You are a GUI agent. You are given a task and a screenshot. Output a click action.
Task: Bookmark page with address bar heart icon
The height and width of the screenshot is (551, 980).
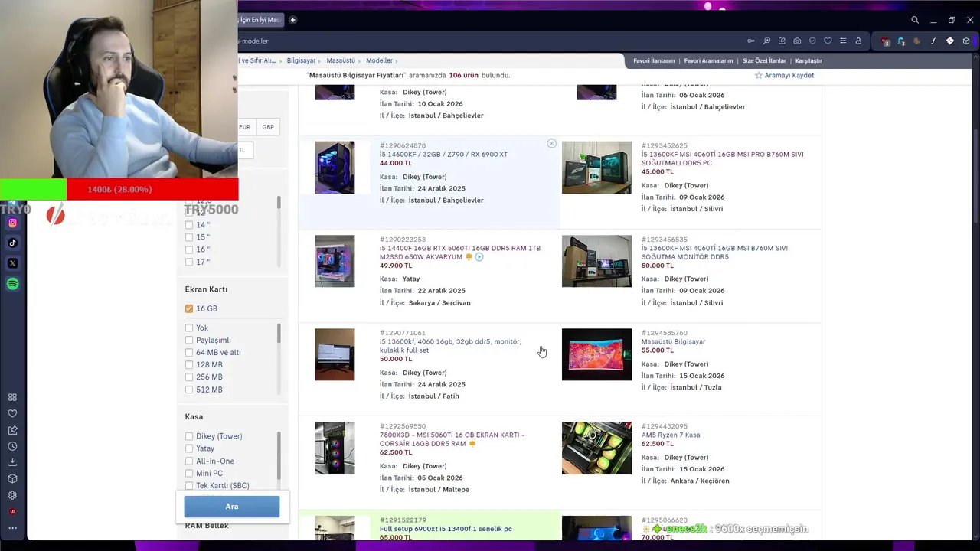[828, 41]
